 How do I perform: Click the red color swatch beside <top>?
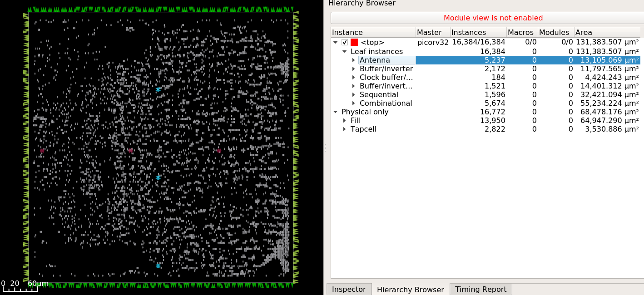tap(353, 42)
